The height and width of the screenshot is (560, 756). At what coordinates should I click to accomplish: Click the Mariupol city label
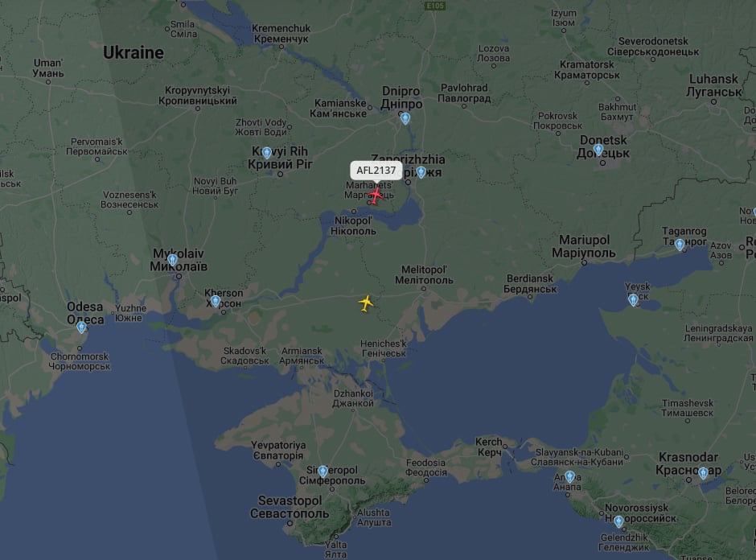click(584, 246)
